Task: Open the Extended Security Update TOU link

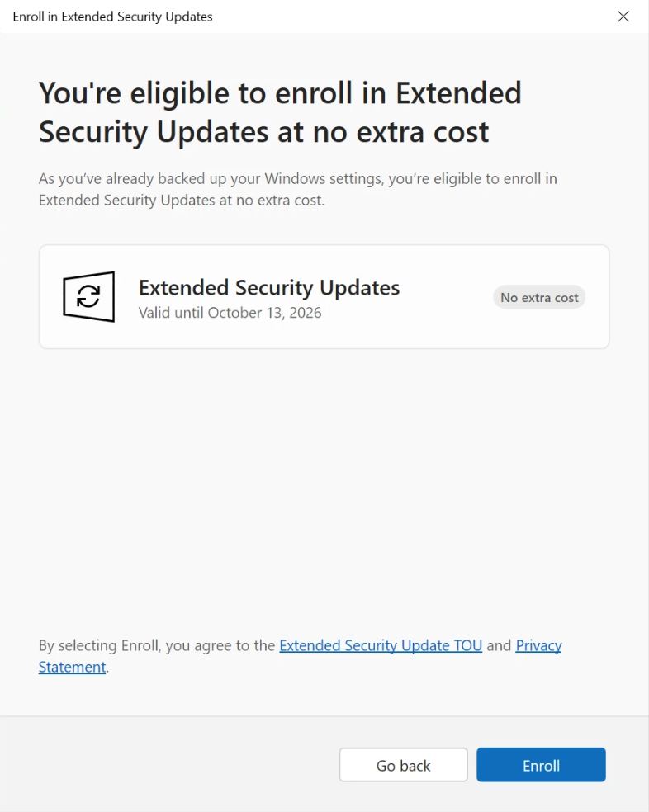Action: [380, 646]
